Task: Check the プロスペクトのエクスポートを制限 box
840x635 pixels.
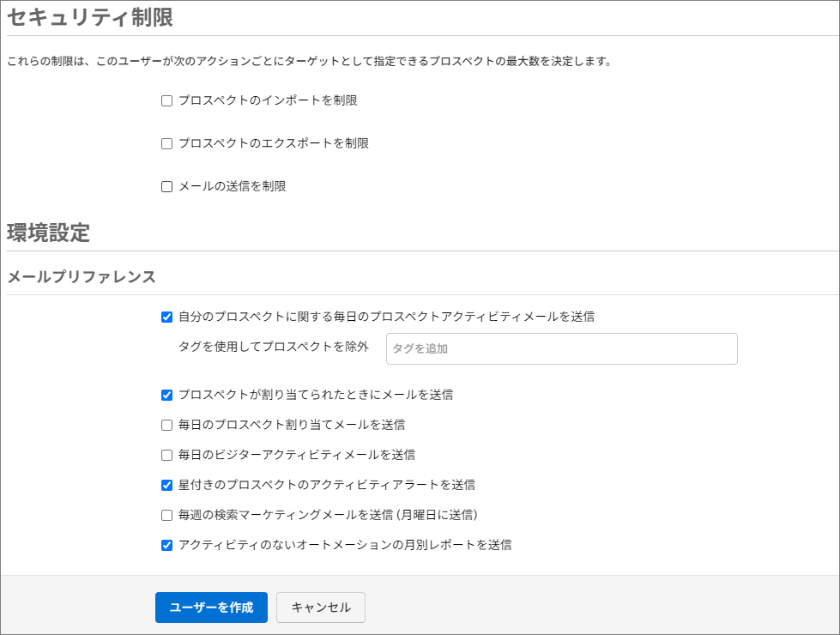Action: click(x=167, y=144)
